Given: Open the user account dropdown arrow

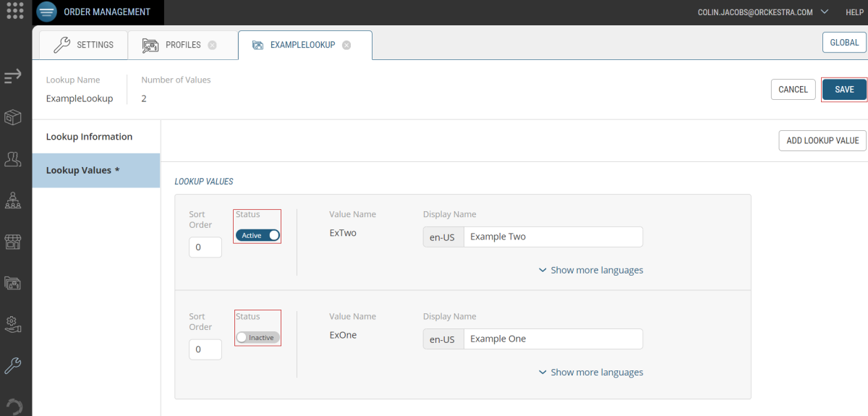Looking at the screenshot, I should point(824,12).
